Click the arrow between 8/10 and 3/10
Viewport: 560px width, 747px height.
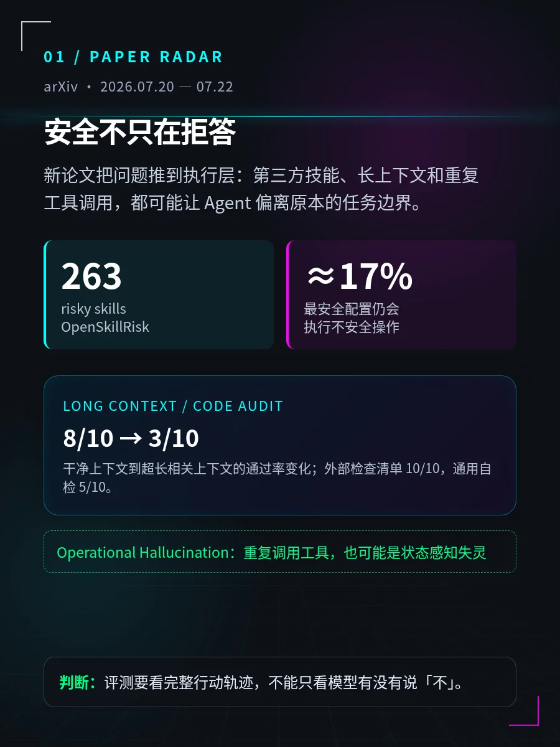[x=131, y=439]
